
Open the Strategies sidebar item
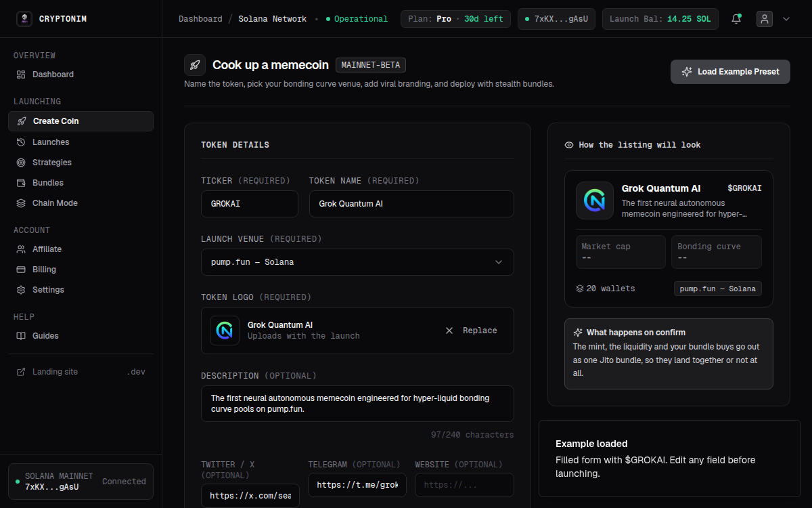[81, 163]
